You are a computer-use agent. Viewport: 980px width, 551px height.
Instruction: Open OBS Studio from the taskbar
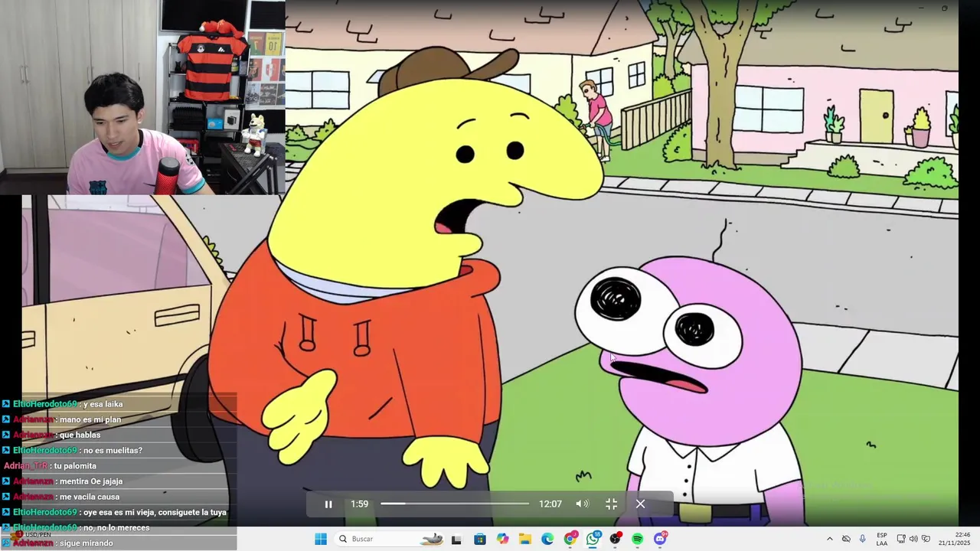click(x=615, y=540)
